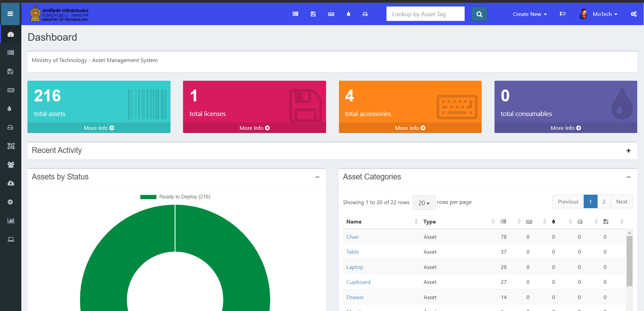Expand the Recent Activity panel

[x=628, y=151]
